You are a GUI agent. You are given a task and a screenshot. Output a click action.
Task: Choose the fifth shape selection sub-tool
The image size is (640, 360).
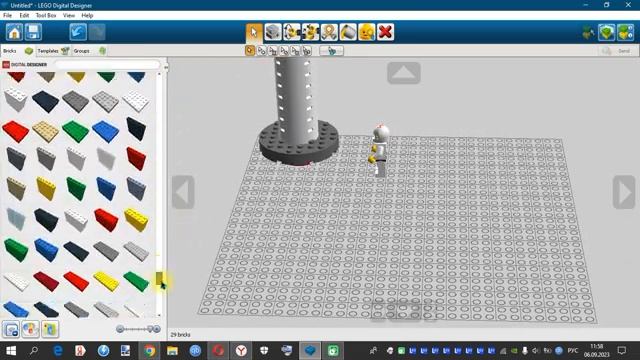(295, 51)
